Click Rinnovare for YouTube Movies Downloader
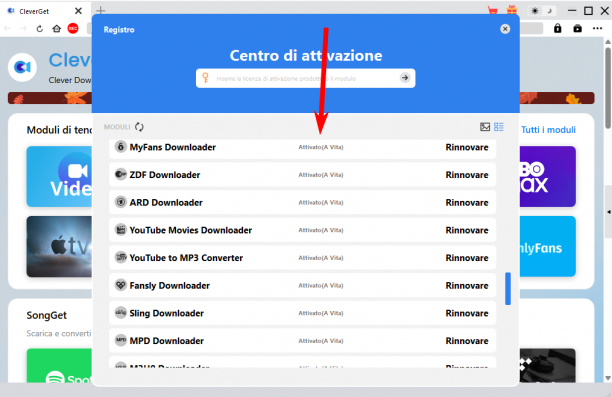Screen dimensions: 612x397 pyautogui.click(x=467, y=230)
